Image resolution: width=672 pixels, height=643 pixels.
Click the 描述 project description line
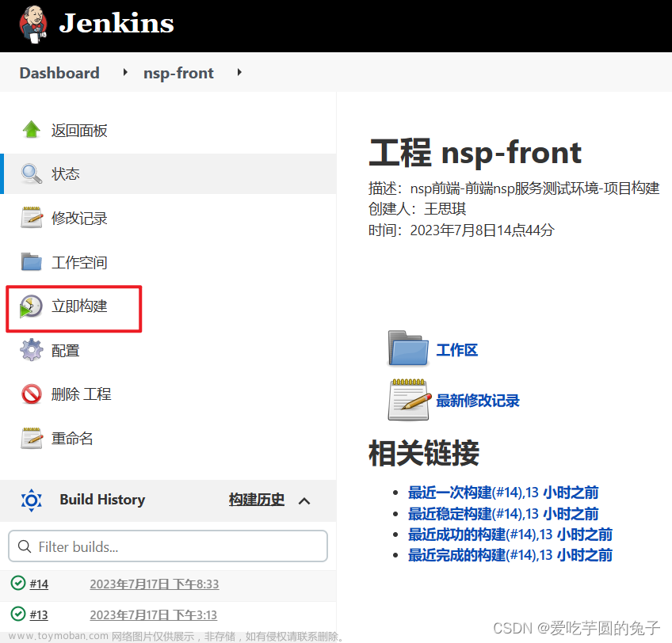click(514, 188)
